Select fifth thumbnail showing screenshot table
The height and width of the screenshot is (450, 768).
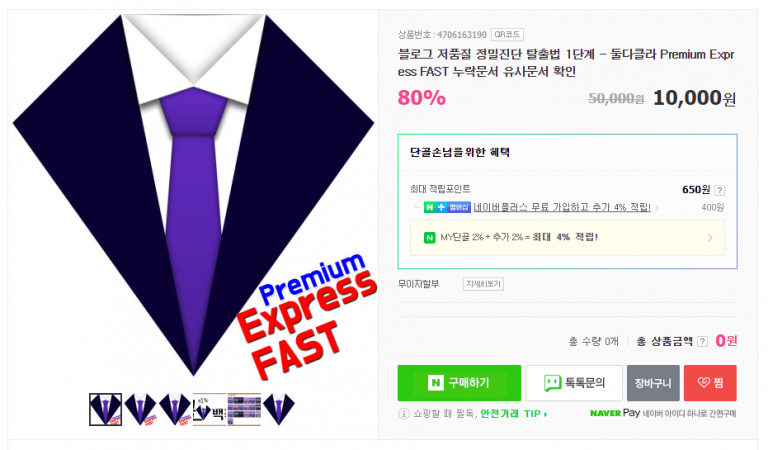(244, 409)
